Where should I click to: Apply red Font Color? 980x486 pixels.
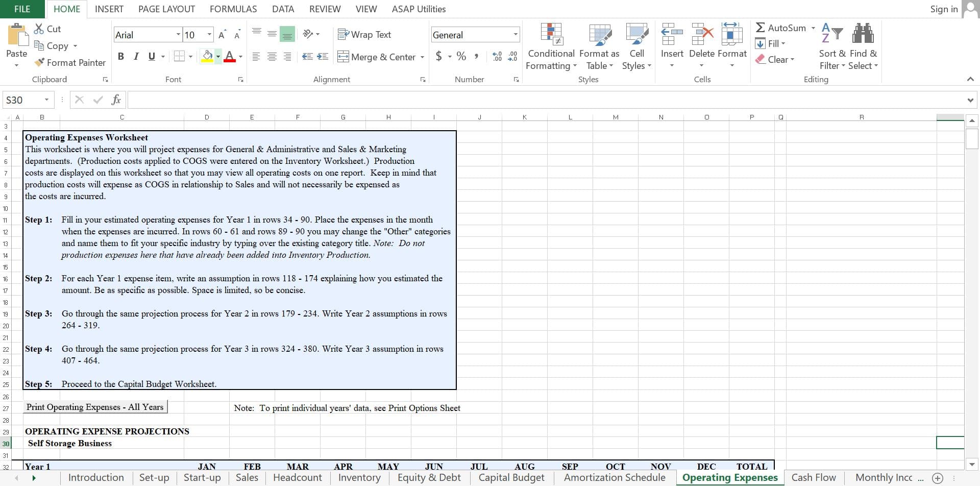230,56
